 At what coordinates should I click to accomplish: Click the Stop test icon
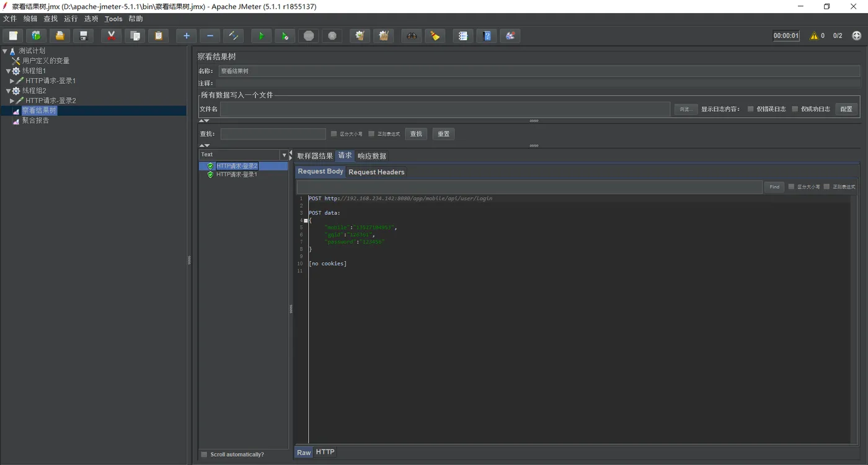(308, 35)
